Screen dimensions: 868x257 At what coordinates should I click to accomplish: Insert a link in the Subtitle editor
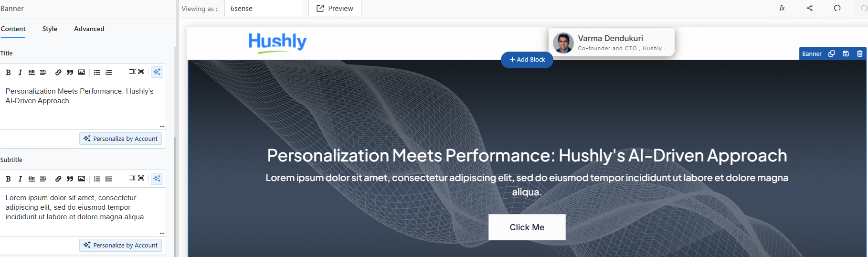click(58, 179)
